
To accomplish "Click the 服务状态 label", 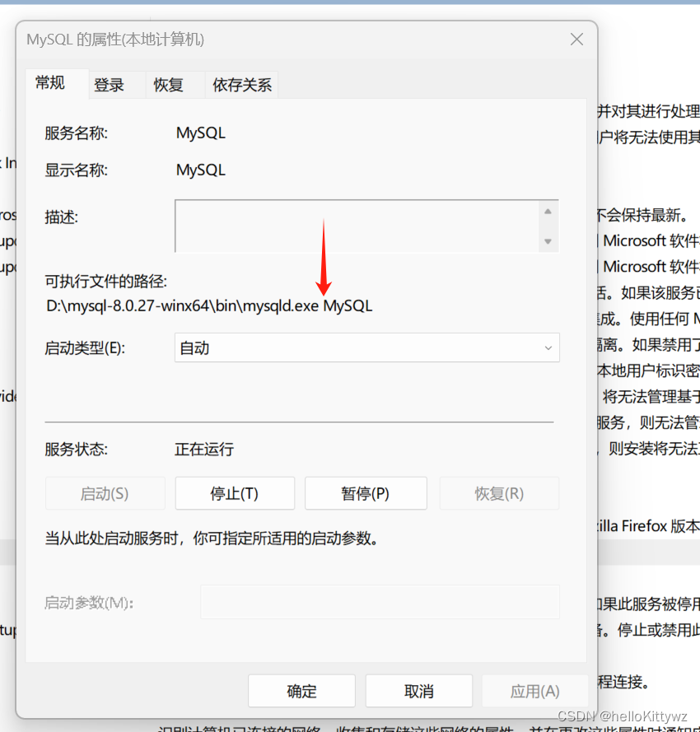I will tap(76, 449).
